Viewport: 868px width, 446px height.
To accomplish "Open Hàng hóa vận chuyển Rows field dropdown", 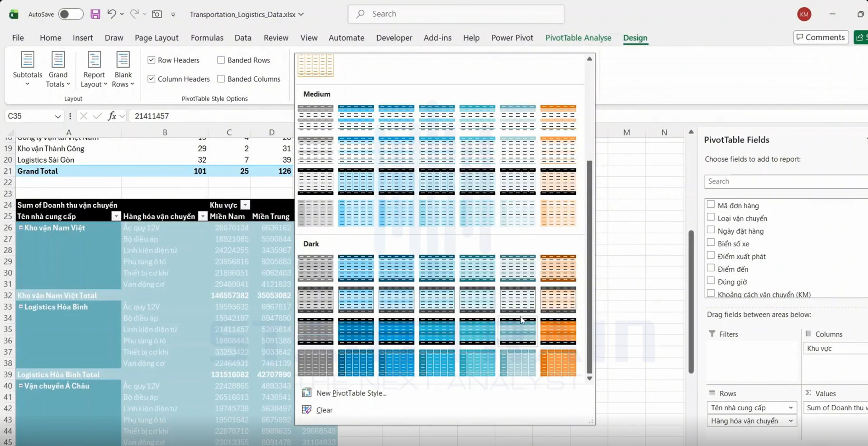I will point(791,421).
